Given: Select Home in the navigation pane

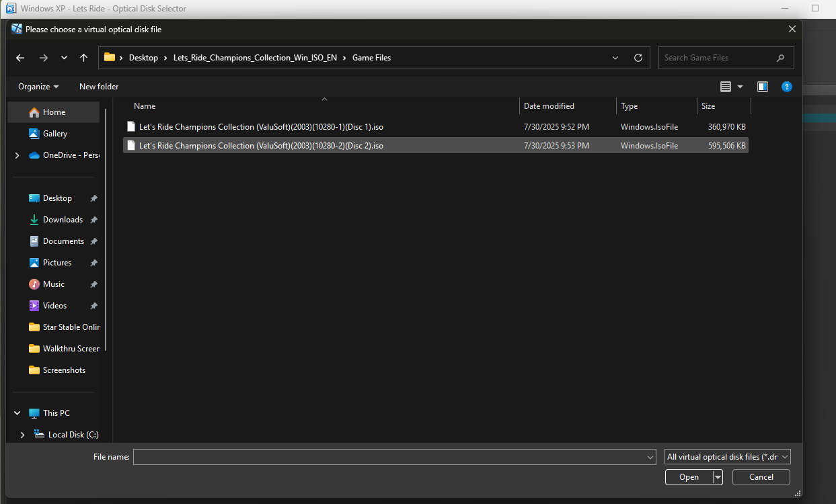Looking at the screenshot, I should (x=54, y=112).
